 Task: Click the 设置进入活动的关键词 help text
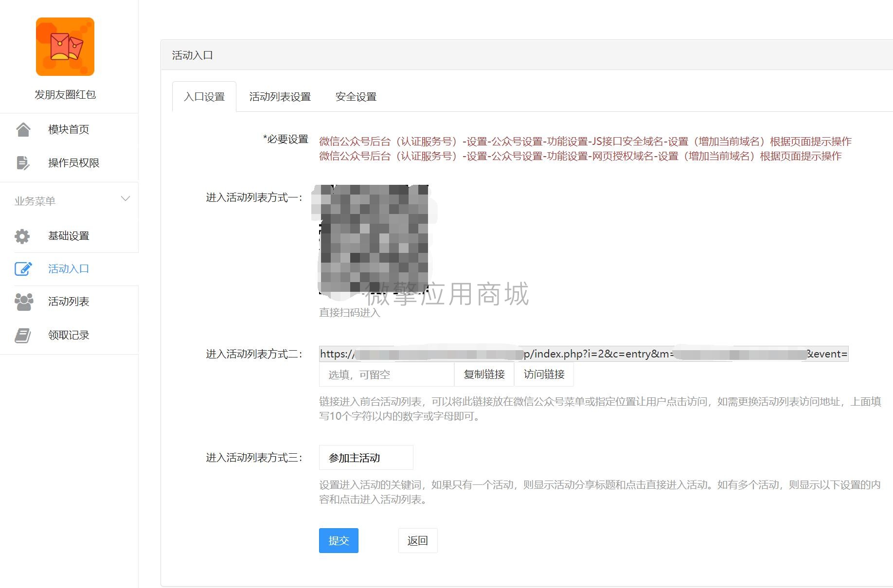(x=600, y=492)
